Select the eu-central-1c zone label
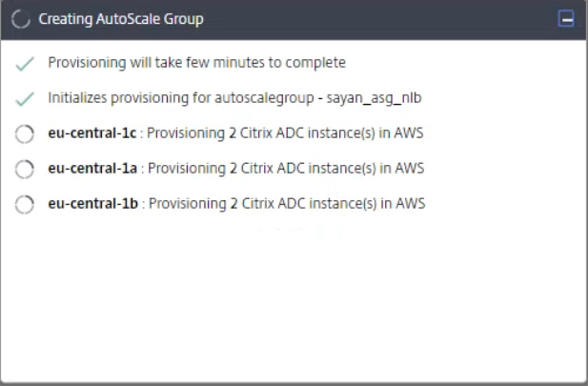The height and width of the screenshot is (386, 588). click(92, 133)
